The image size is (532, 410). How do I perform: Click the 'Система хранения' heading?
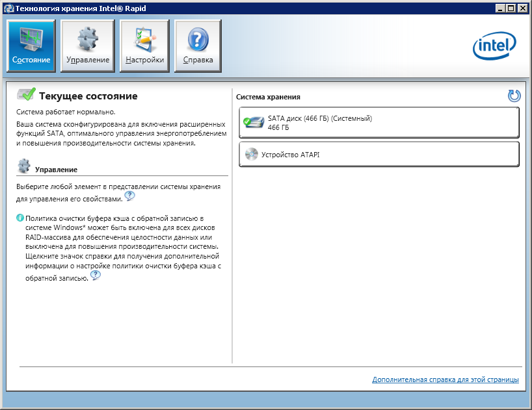[268, 97]
